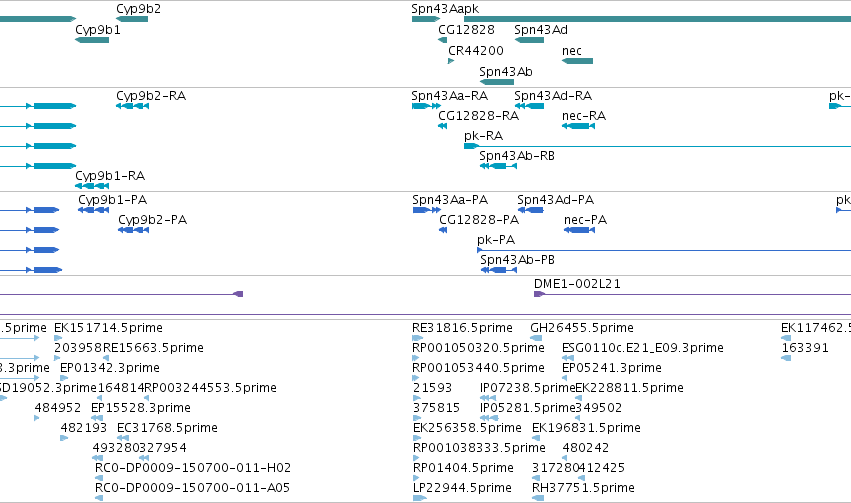This screenshot has height=503, width=851.
Task: Open the Spn43Ad-RA transcript label
Action: [x=552, y=95]
